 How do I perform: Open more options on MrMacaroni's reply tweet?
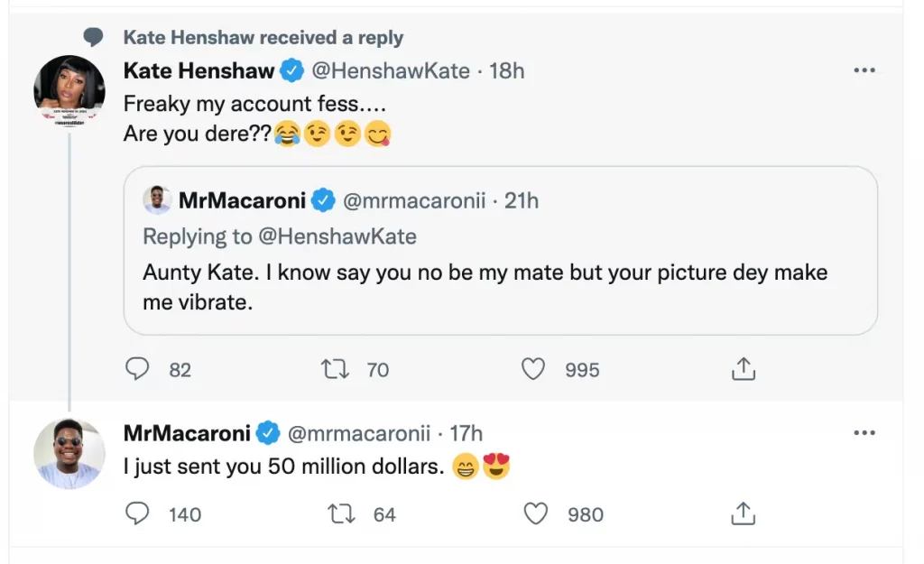pyautogui.click(x=864, y=434)
